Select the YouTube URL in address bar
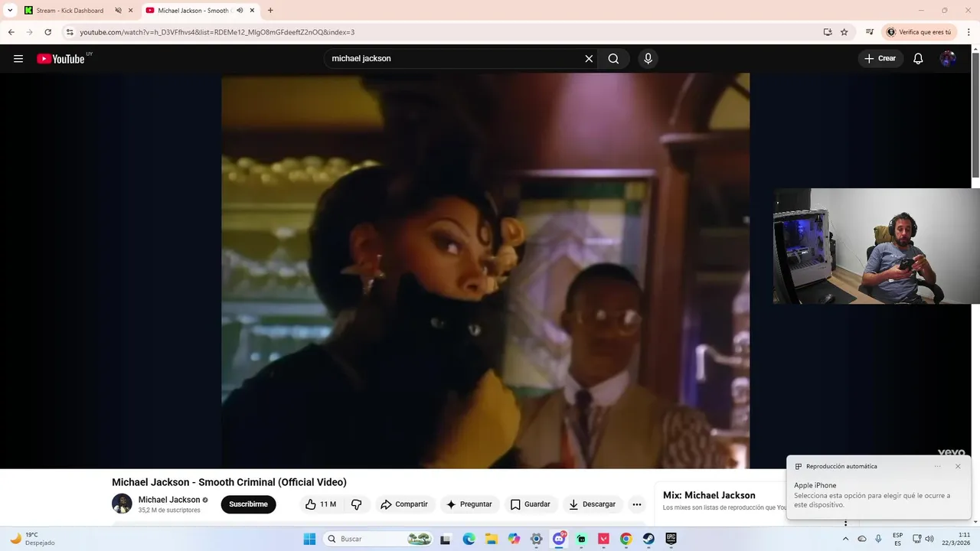Viewport: 980px width, 551px height. coord(217,32)
